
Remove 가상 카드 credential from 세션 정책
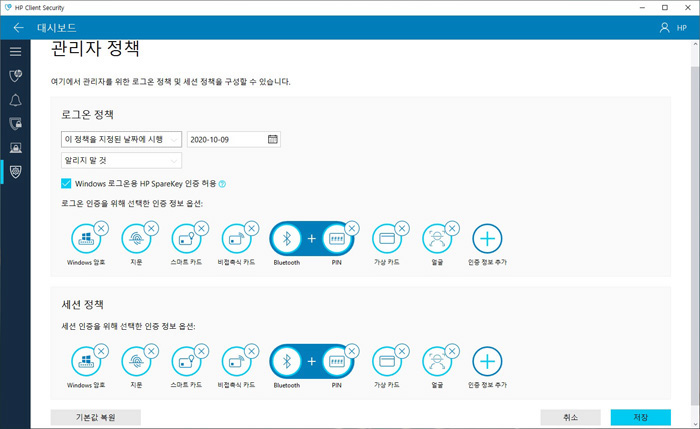[x=401, y=351]
